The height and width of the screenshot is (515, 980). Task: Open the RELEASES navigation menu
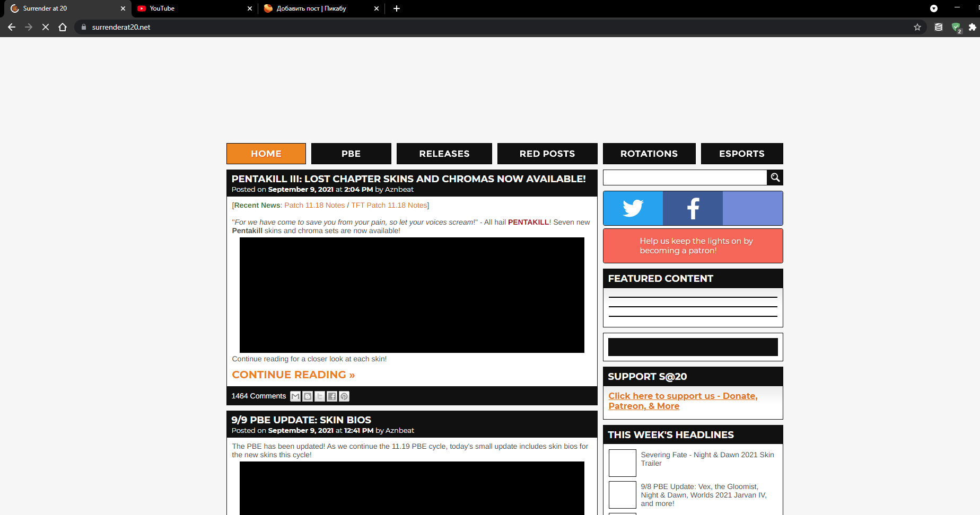444,154
